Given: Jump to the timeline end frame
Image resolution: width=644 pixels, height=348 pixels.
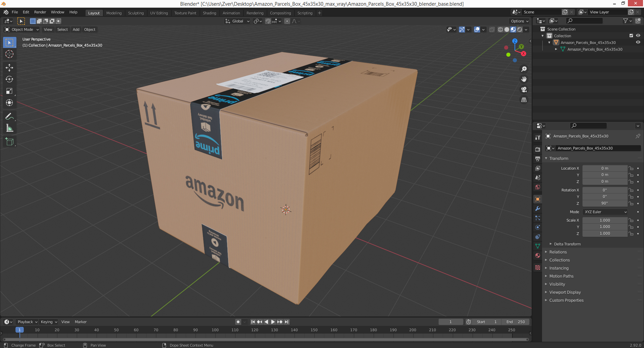Looking at the screenshot, I should pos(287,322).
